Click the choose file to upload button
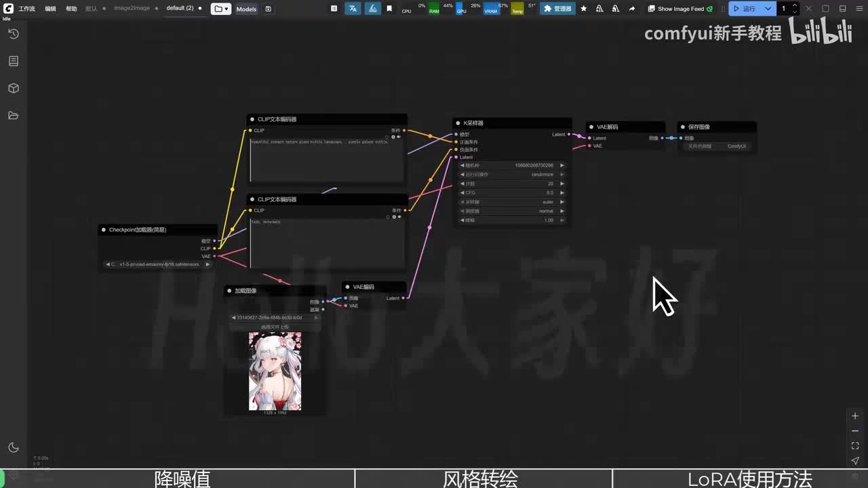Image resolution: width=868 pixels, height=488 pixels. [275, 327]
